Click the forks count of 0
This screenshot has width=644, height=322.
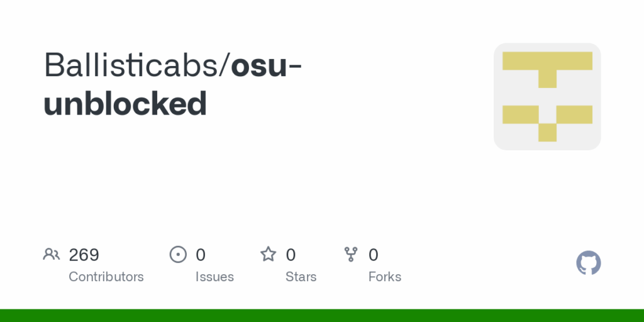click(x=373, y=255)
